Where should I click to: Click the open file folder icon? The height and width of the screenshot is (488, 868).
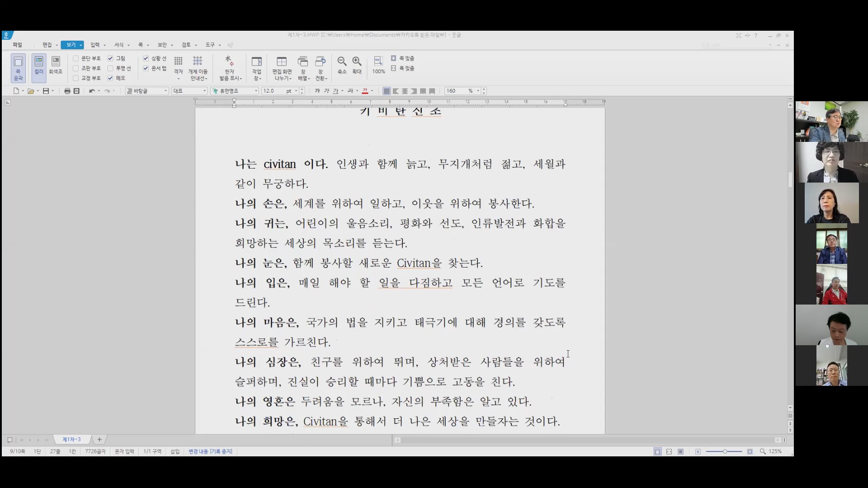coord(31,91)
